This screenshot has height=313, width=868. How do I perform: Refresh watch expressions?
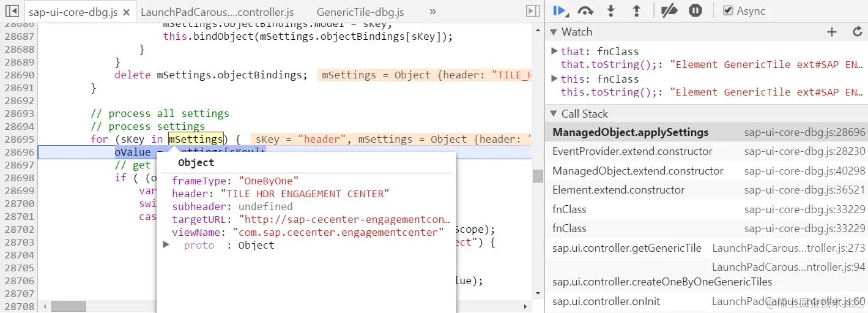[x=857, y=32]
